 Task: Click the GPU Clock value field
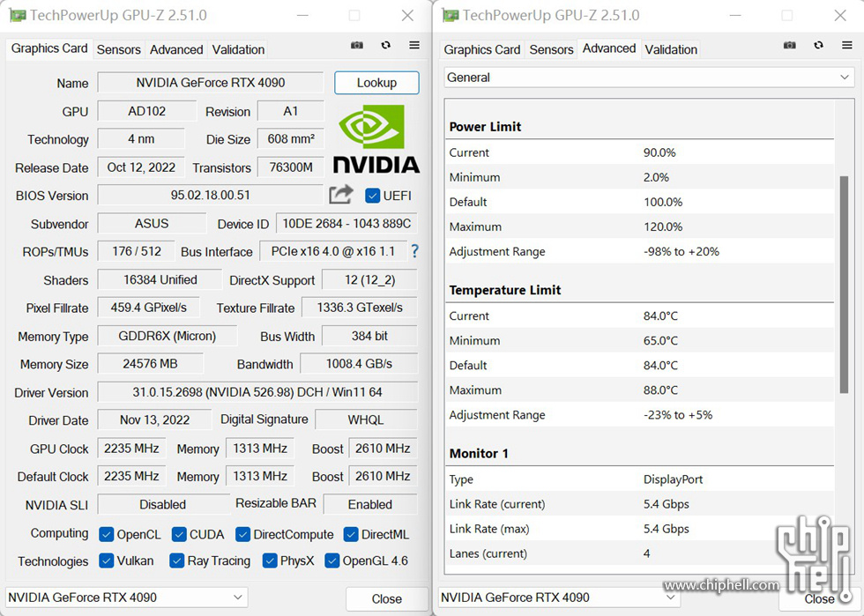(x=131, y=448)
